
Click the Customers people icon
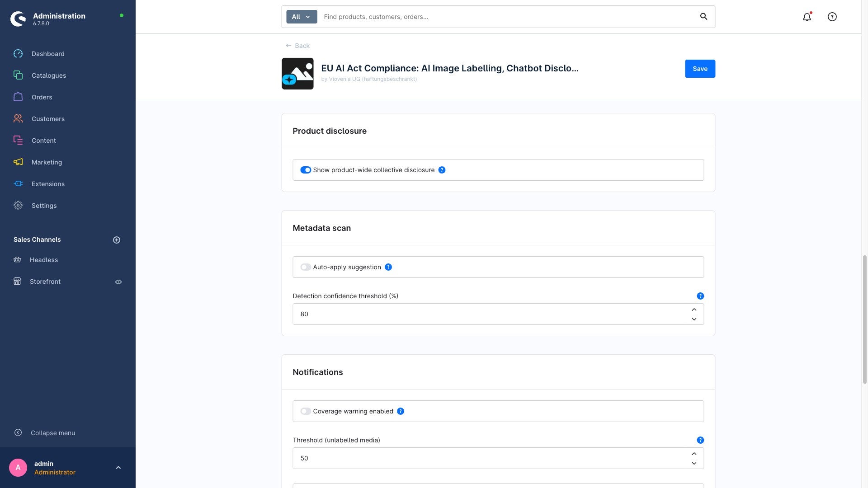pos(18,119)
